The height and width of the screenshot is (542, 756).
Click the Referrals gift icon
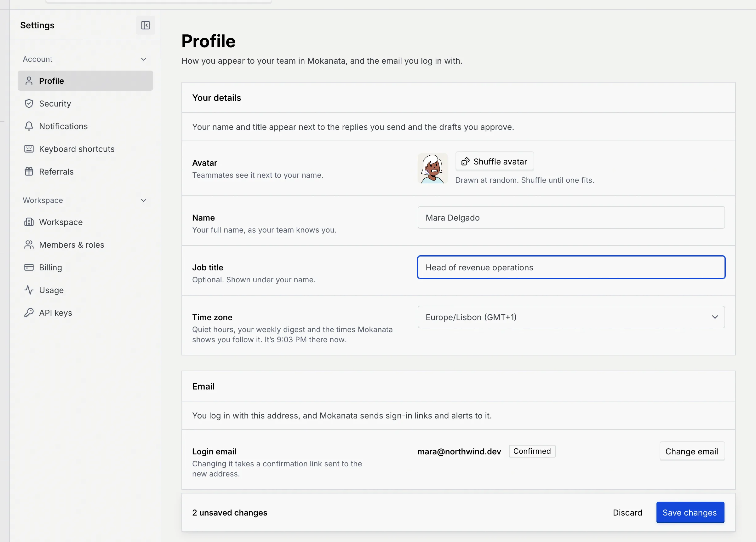click(29, 171)
